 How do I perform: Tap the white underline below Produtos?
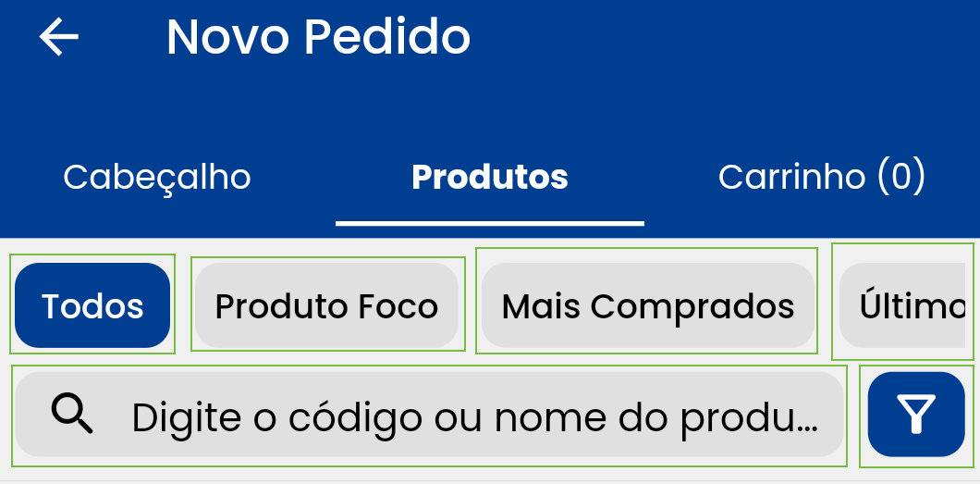489,223
